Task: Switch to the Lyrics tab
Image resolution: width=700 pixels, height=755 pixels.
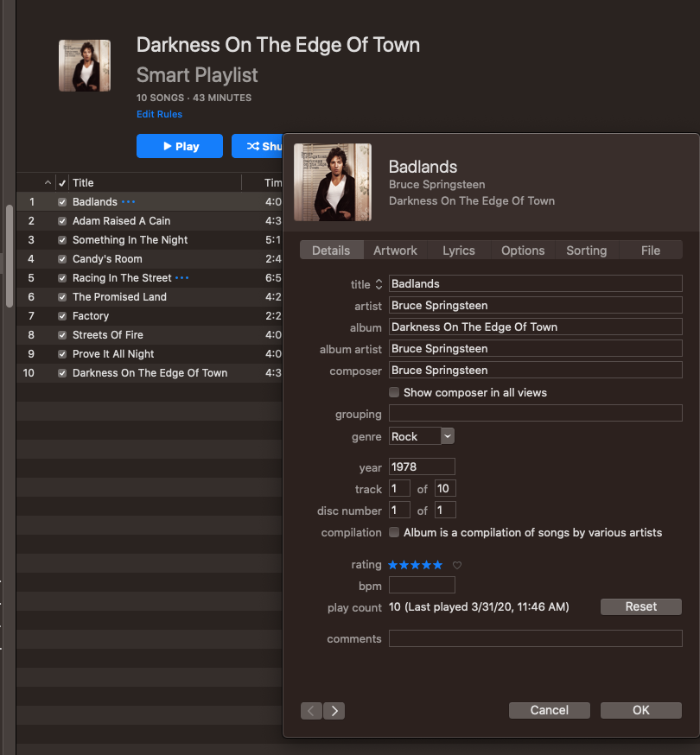Action: [x=459, y=251]
